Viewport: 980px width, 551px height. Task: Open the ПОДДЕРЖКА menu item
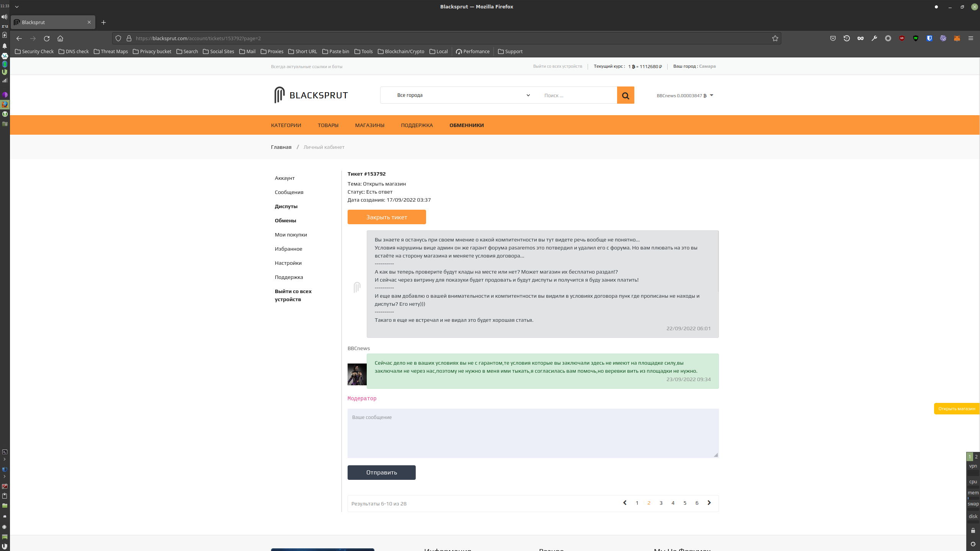click(417, 125)
